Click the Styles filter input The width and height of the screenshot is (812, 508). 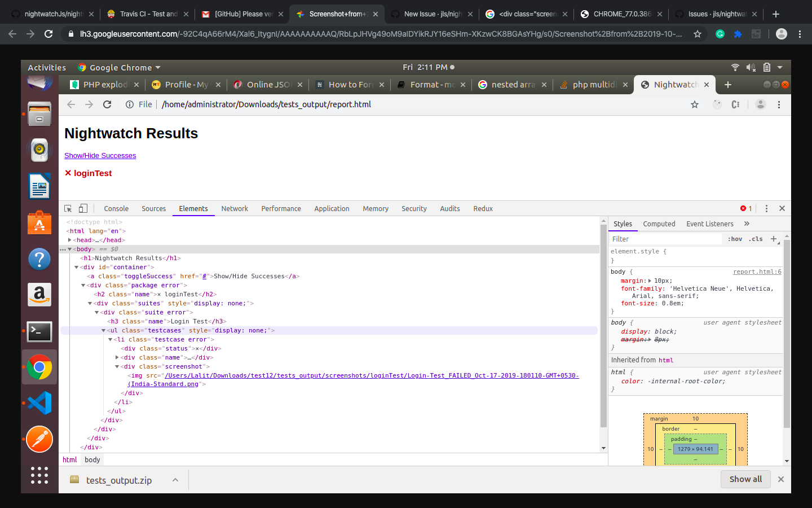click(x=665, y=239)
